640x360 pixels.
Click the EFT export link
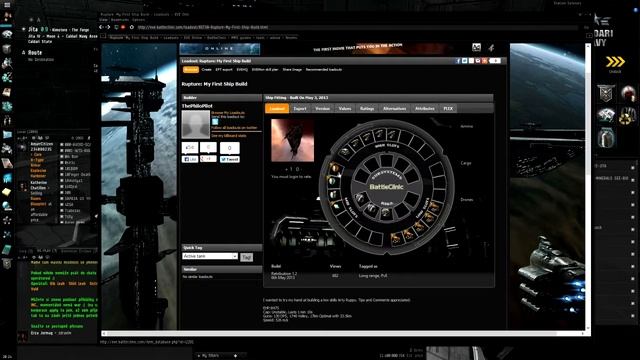coord(224,70)
